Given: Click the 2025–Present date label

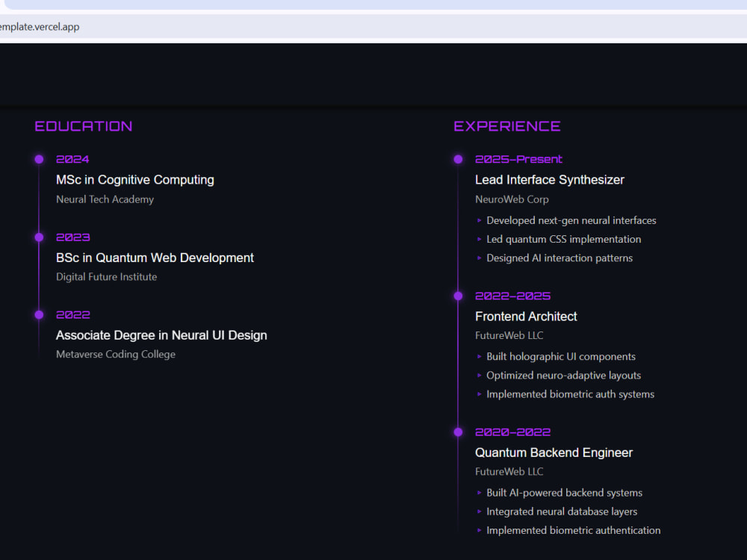Looking at the screenshot, I should (519, 159).
